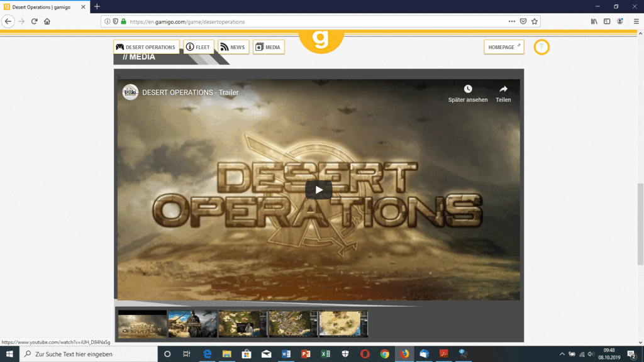Click 'Später ansehen' watch later
The width and height of the screenshot is (644, 362).
coord(468,94)
